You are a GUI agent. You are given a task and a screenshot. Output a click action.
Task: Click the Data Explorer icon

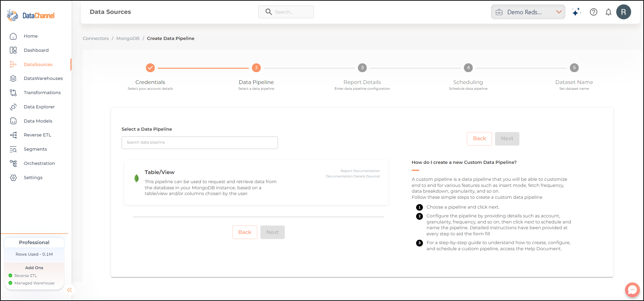click(x=13, y=107)
